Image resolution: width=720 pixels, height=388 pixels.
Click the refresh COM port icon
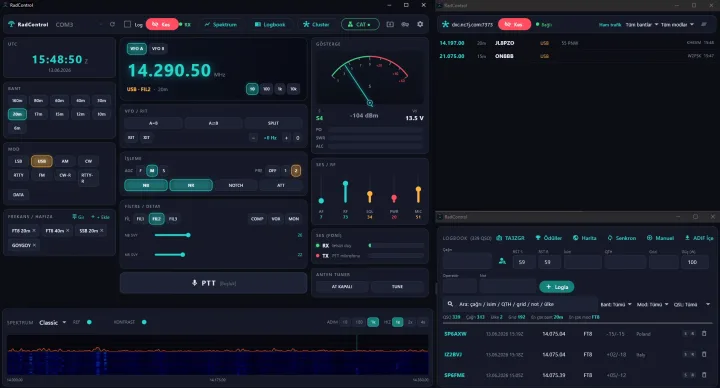pyautogui.click(x=112, y=24)
